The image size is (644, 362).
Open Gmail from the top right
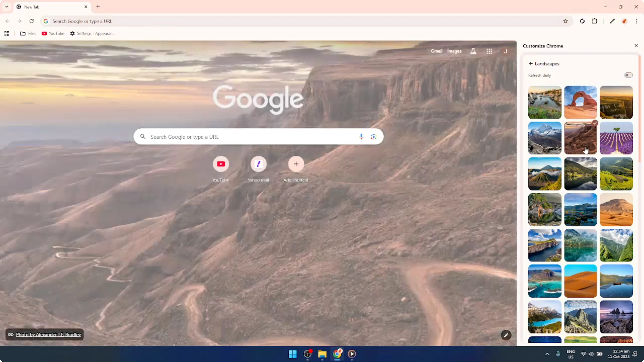point(436,51)
